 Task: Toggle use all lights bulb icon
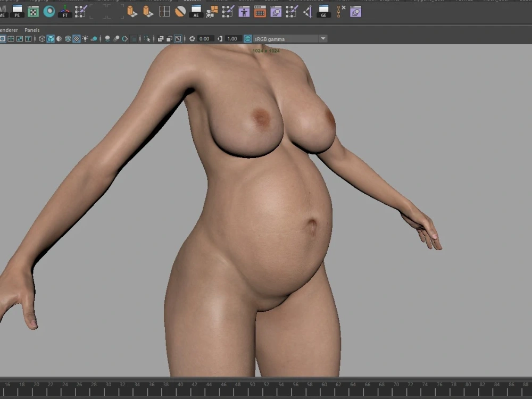(x=85, y=39)
